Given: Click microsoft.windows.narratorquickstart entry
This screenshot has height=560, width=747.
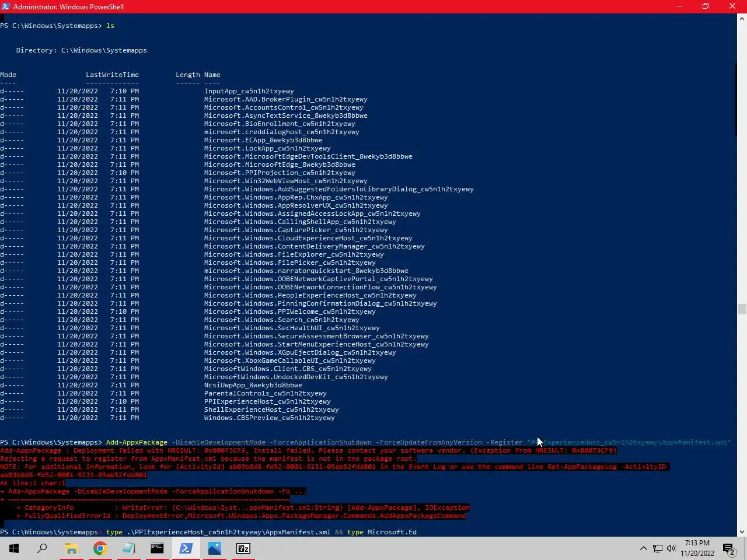Looking at the screenshot, I should [306, 271].
